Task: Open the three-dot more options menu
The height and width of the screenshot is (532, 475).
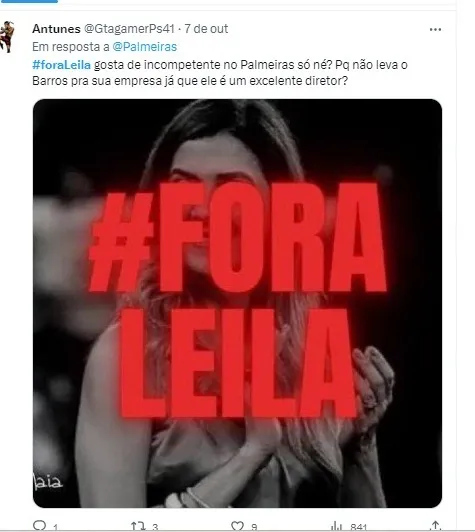Action: coord(435,30)
